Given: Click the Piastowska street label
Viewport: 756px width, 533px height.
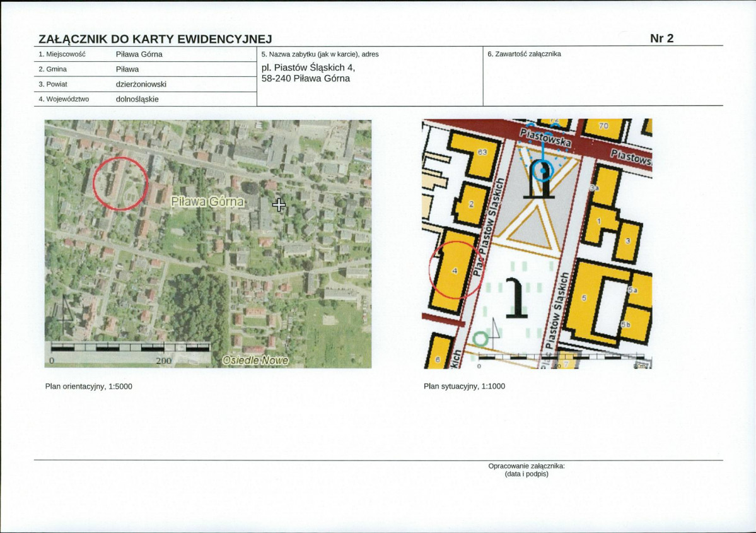Looking at the screenshot, I should pos(545,138).
